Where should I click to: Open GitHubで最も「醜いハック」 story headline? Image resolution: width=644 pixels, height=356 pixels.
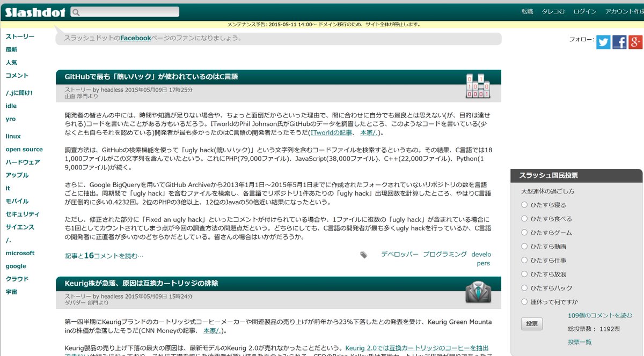click(151, 76)
